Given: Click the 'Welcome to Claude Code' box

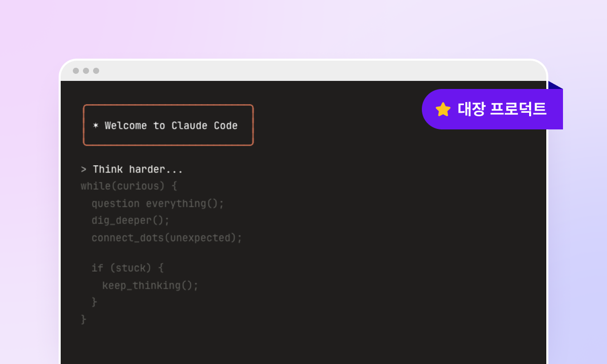Looking at the screenshot, I should (168, 125).
